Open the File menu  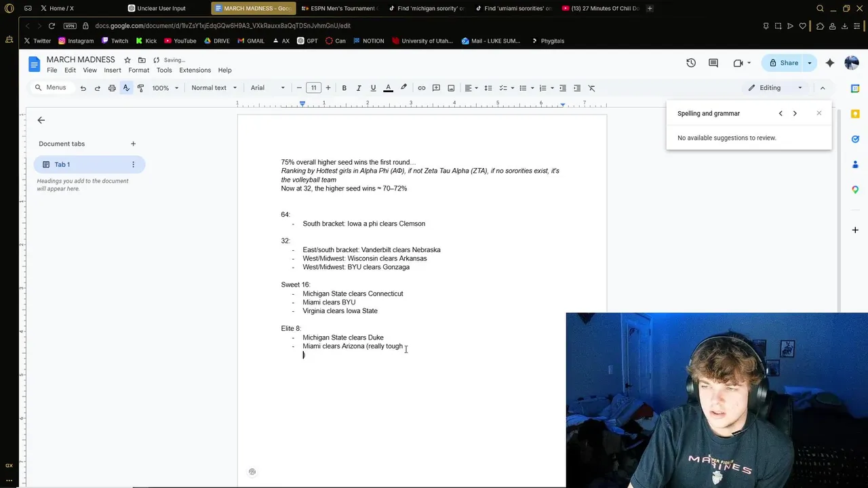52,70
